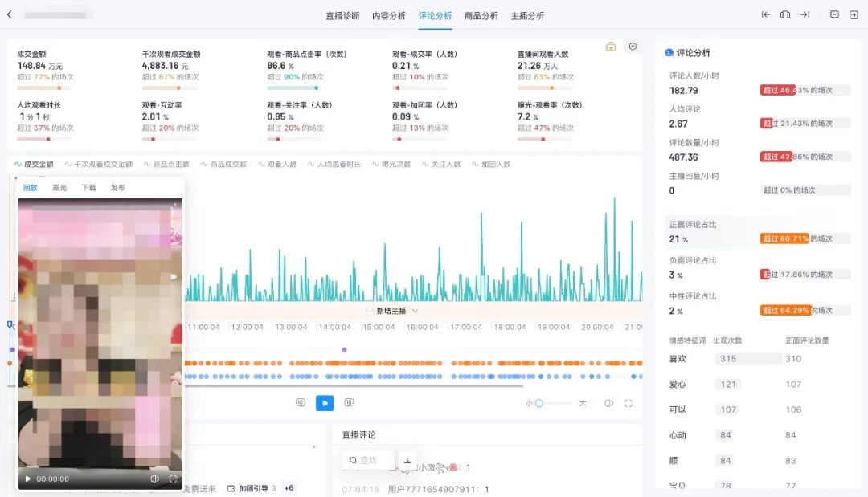Viewport: 868px width, 497px height.
Task: Click the 主播回复/小时 value 0
Action: point(671,191)
